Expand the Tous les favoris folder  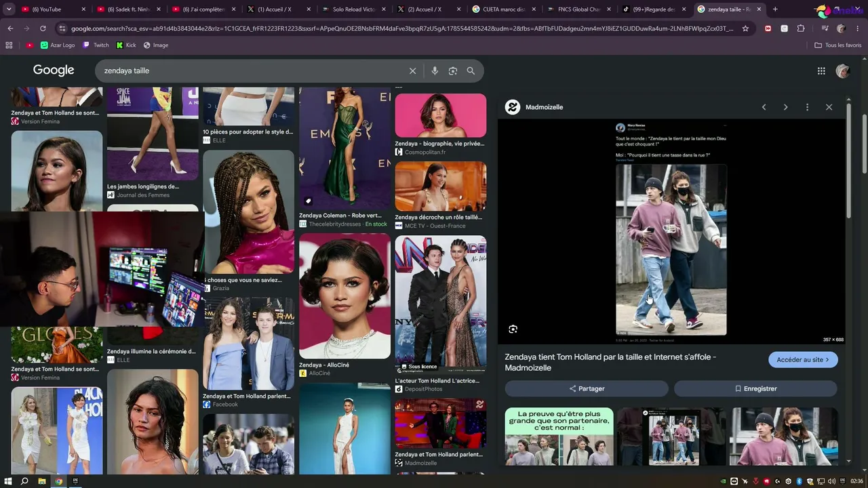coord(837,45)
